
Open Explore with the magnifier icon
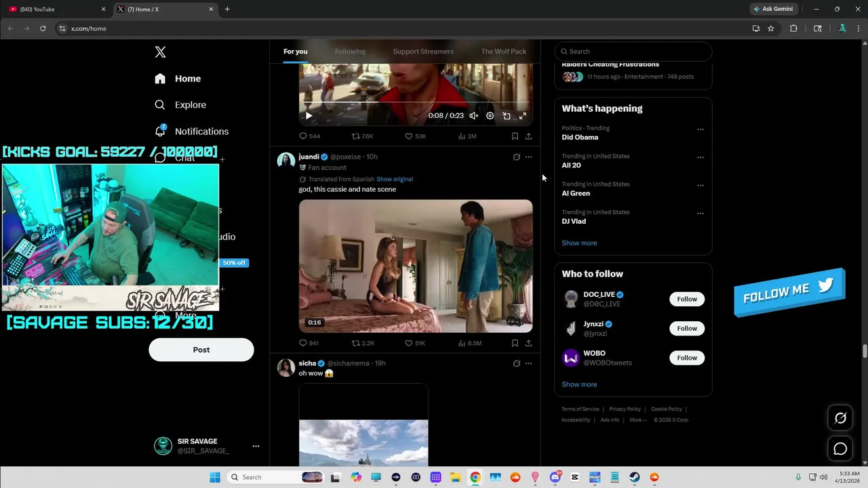(x=180, y=105)
